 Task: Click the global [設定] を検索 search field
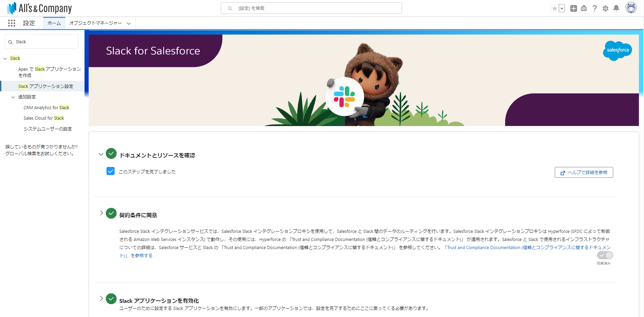tap(311, 8)
